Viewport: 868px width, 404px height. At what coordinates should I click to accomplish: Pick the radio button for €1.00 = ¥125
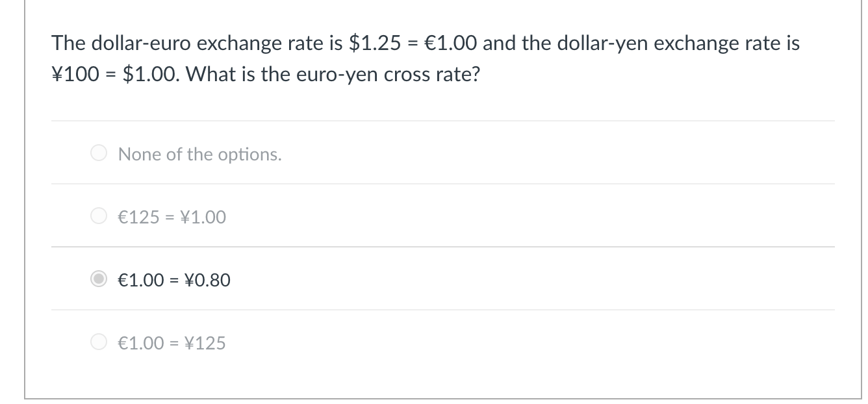pyautogui.click(x=99, y=343)
